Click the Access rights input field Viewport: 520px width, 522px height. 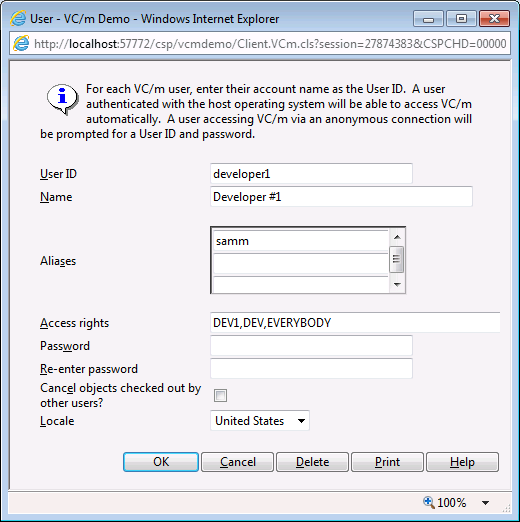coord(355,322)
